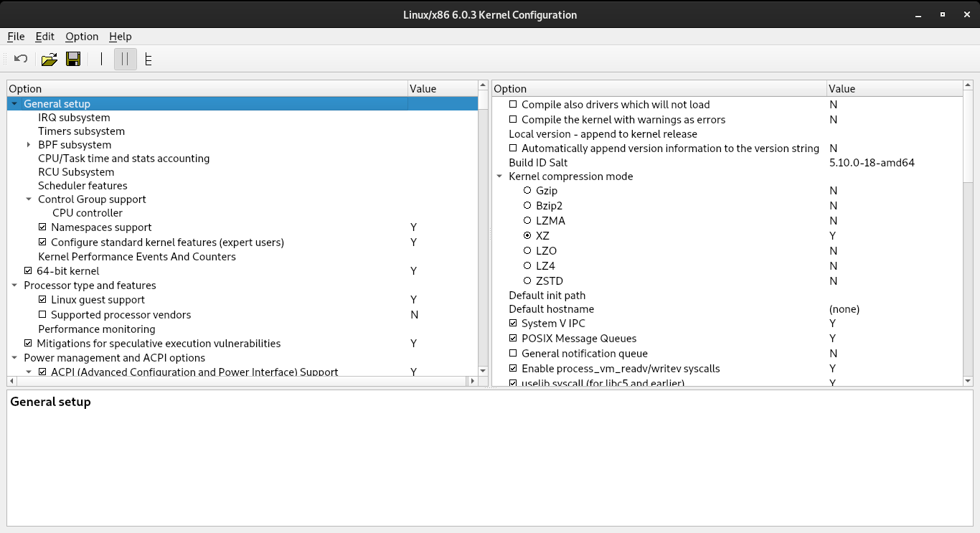Enable Compile kernel with warnings as errors
Image resolution: width=980 pixels, height=533 pixels.
[513, 120]
